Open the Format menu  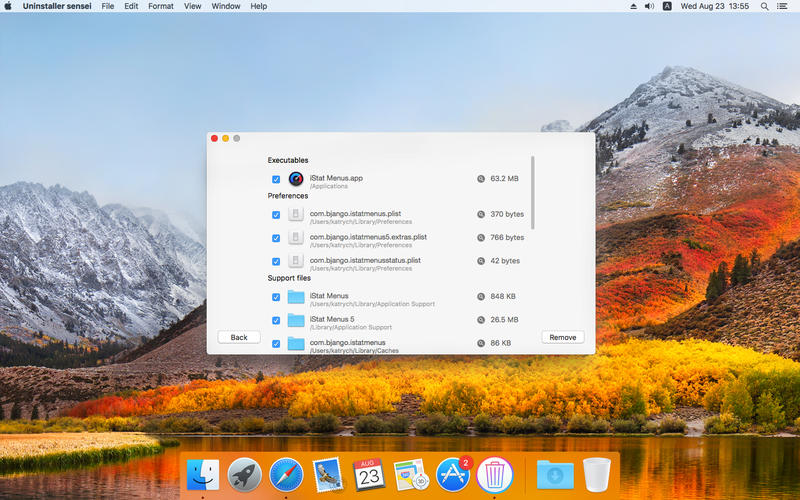[x=161, y=6]
